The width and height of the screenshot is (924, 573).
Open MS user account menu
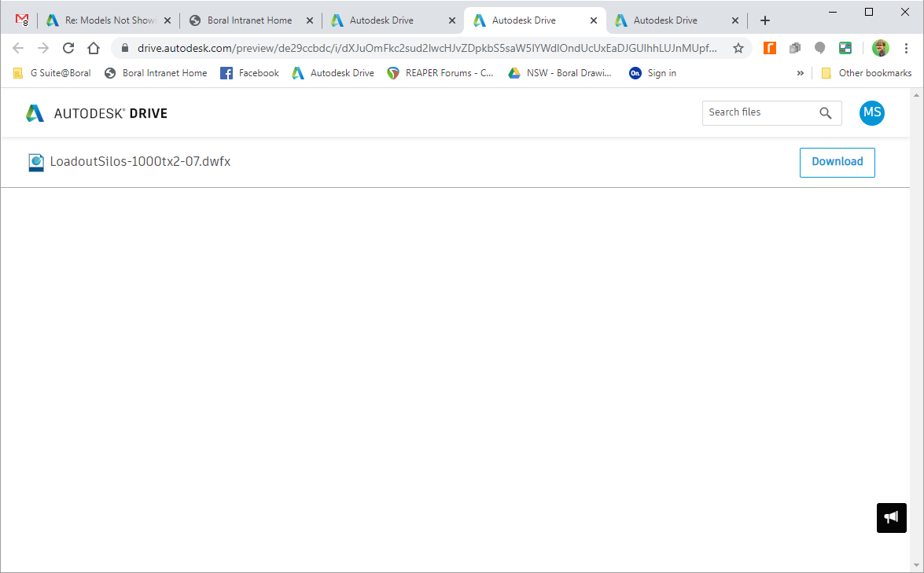872,112
